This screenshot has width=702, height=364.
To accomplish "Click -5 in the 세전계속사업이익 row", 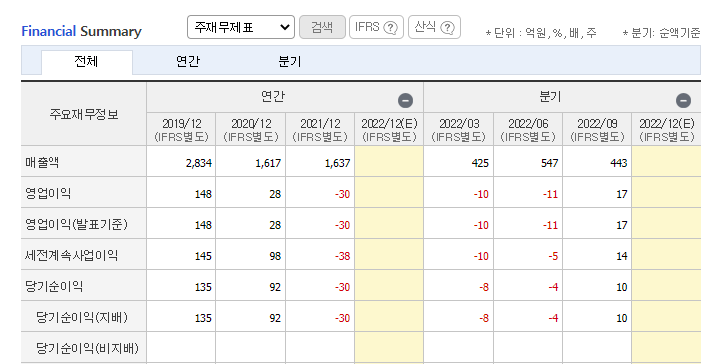I will (553, 256).
